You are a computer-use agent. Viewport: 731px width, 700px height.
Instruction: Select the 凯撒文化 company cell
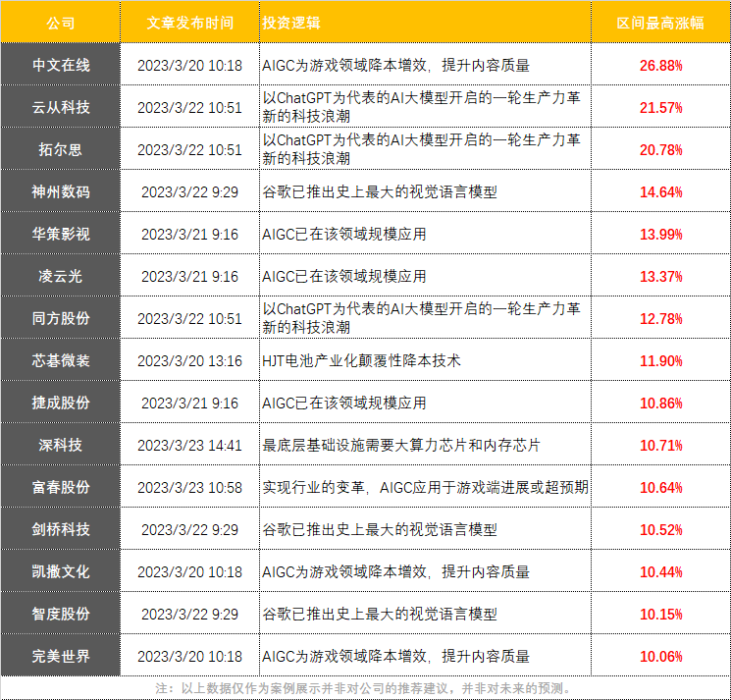click(61, 570)
